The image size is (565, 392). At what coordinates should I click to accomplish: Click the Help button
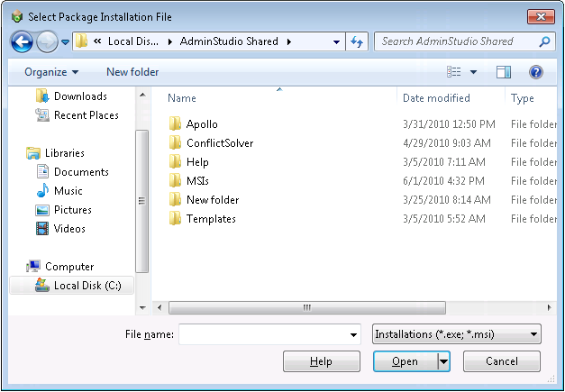[322, 361]
